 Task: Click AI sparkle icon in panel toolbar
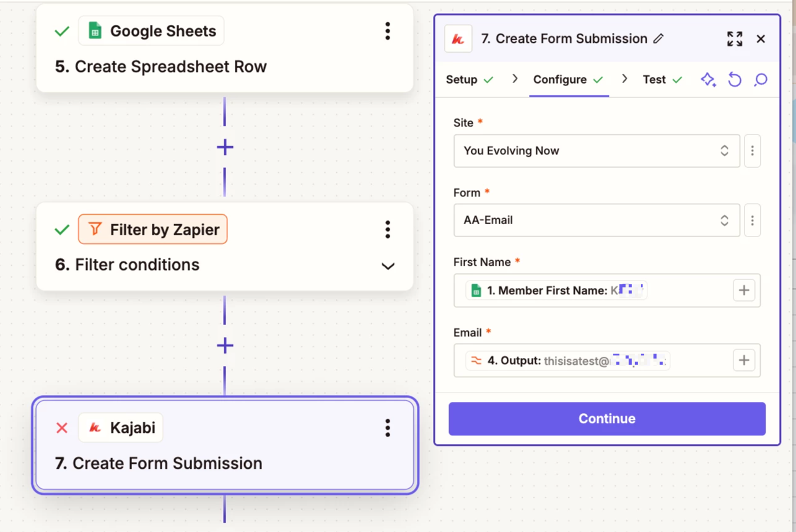[709, 79]
